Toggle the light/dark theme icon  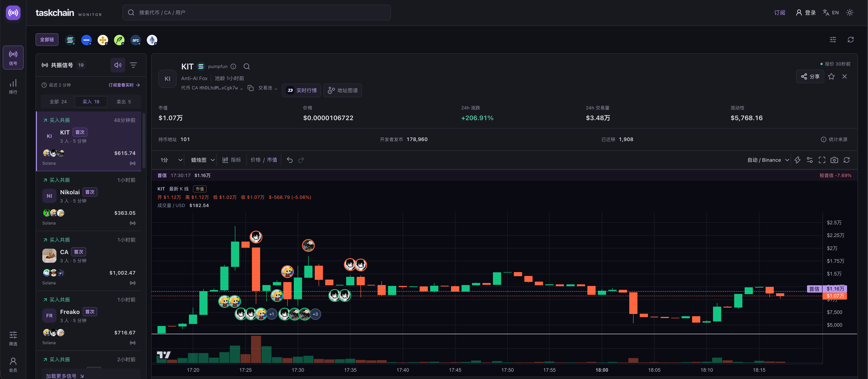point(850,13)
